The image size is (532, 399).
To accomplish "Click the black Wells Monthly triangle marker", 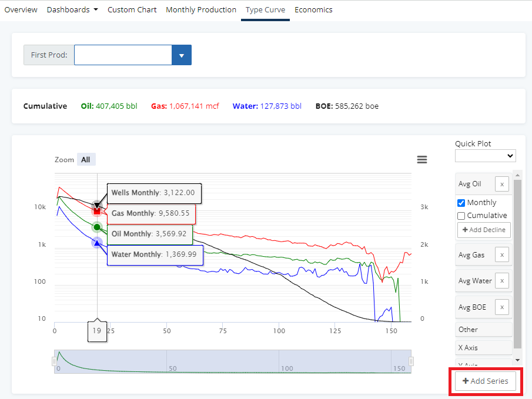I will pos(97,206).
